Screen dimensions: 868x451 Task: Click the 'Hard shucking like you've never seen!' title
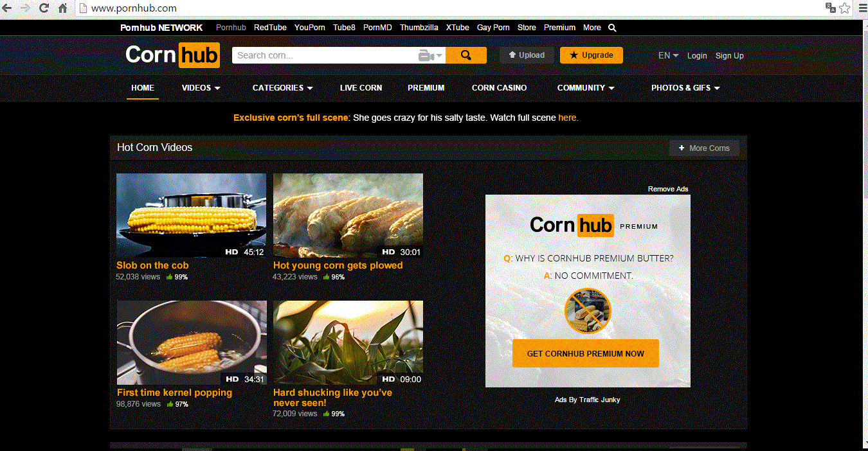coord(332,398)
